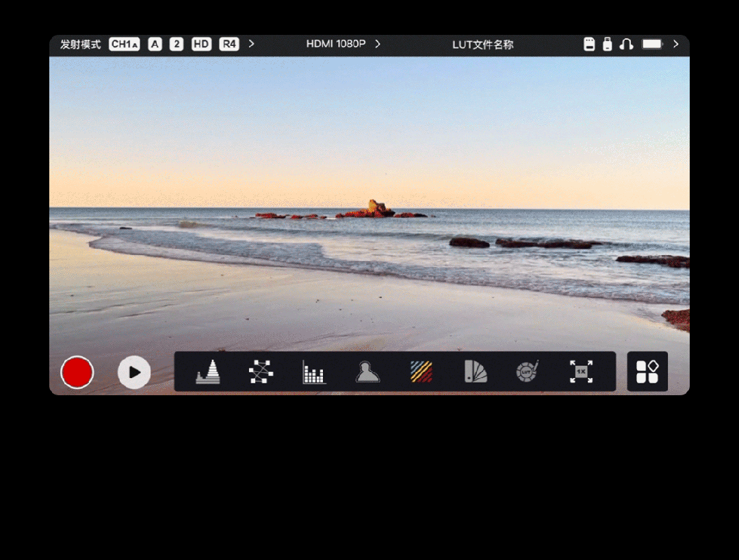Click the SD card status icon
This screenshot has width=739, height=560.
tap(589, 44)
